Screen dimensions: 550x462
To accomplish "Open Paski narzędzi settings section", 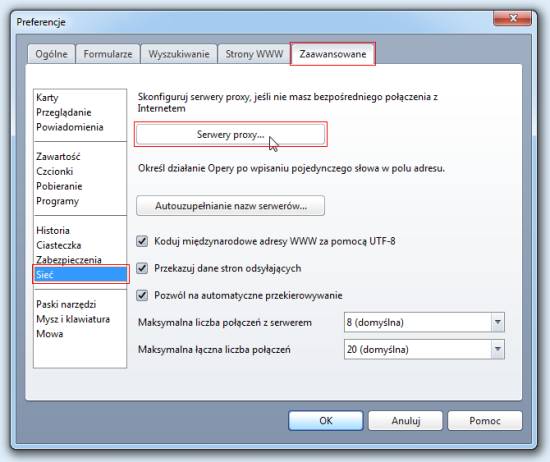I will pos(66,304).
